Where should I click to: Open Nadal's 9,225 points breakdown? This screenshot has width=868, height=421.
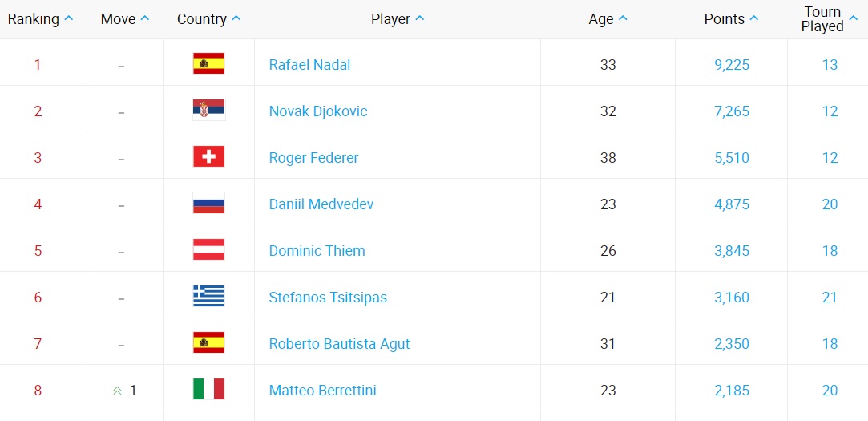(x=731, y=65)
